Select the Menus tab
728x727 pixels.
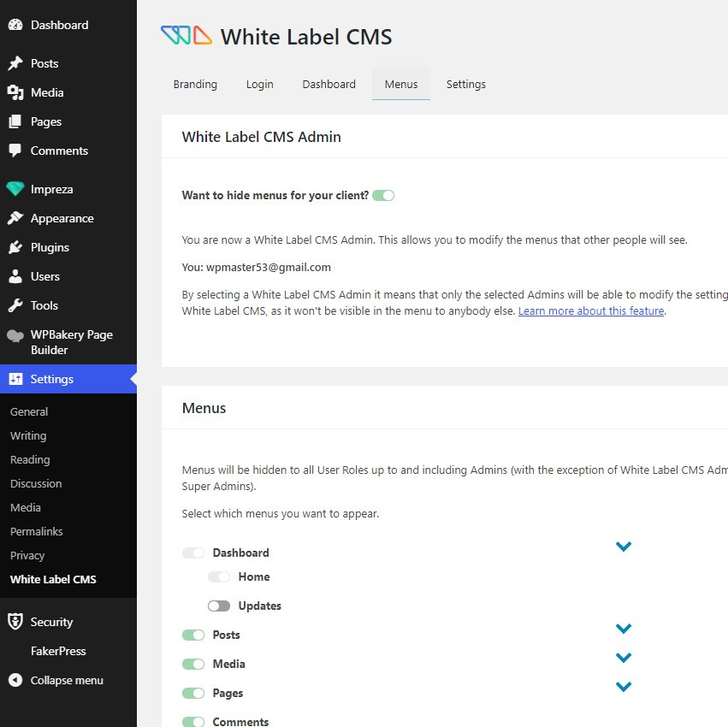pos(401,84)
